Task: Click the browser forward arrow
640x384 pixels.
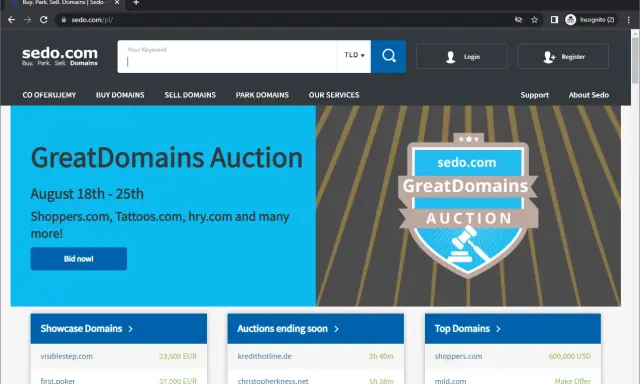Action: coord(27,20)
